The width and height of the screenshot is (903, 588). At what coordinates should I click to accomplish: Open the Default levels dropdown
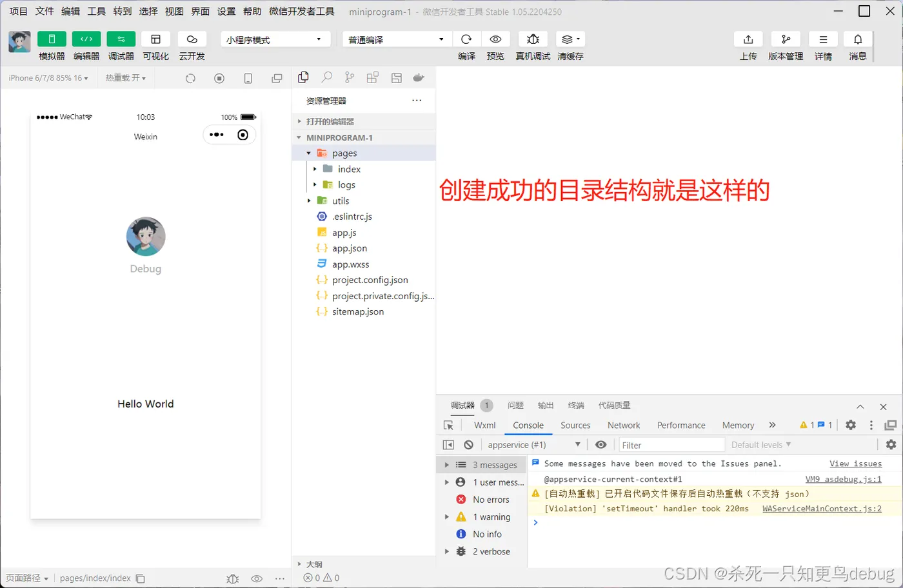tap(761, 445)
